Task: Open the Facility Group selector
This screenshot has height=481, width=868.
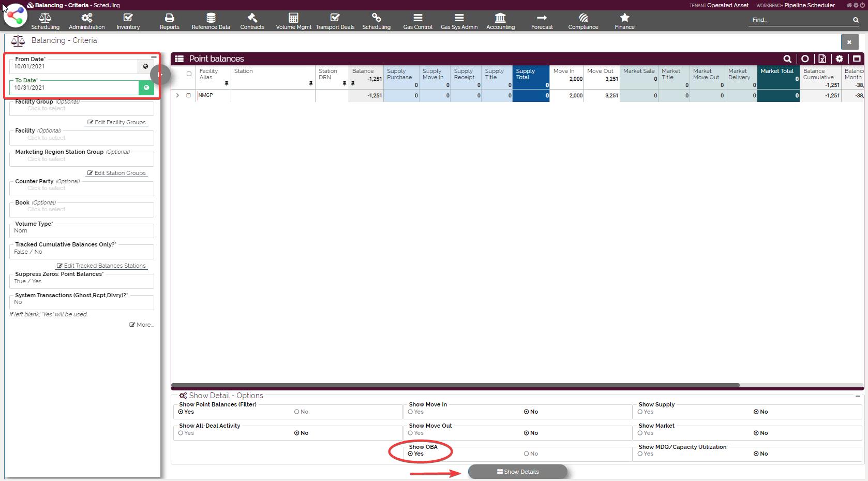Action: click(81, 108)
